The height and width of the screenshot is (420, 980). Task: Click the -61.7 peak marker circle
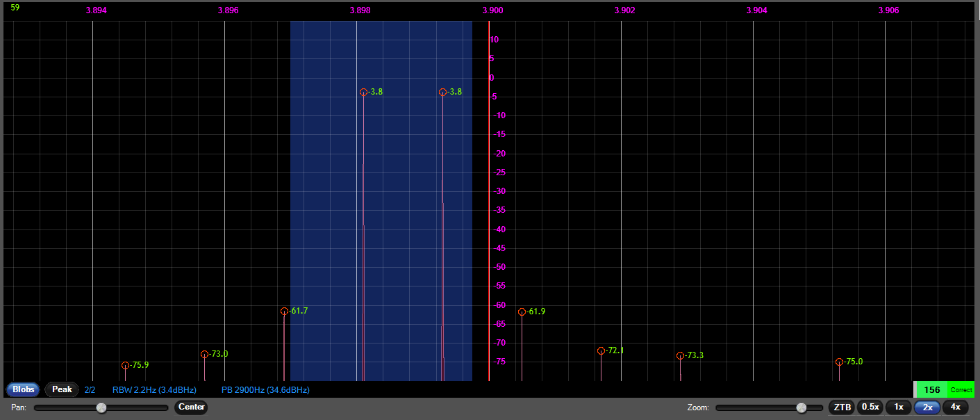point(285,311)
